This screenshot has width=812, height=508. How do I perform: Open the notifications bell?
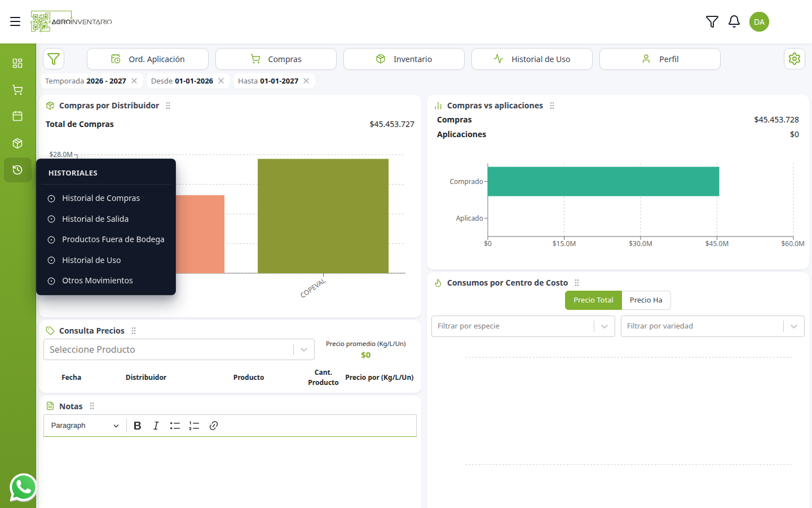(x=734, y=21)
